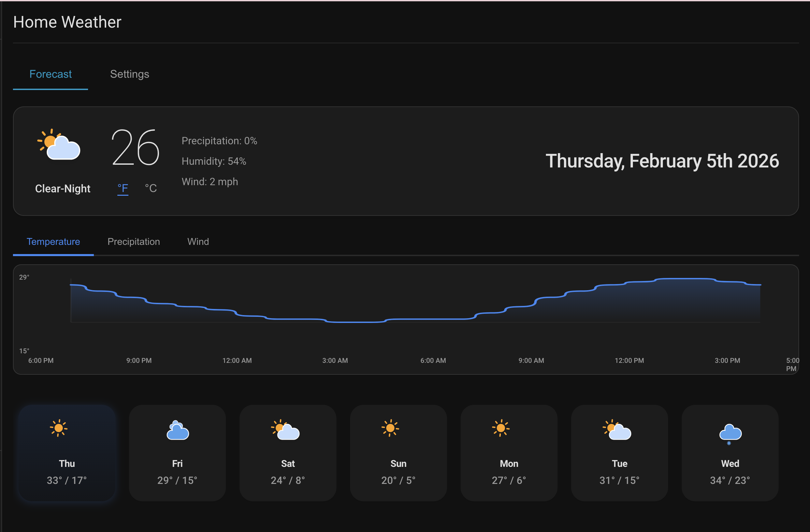Click the Home Weather title
The image size is (810, 532).
click(67, 22)
